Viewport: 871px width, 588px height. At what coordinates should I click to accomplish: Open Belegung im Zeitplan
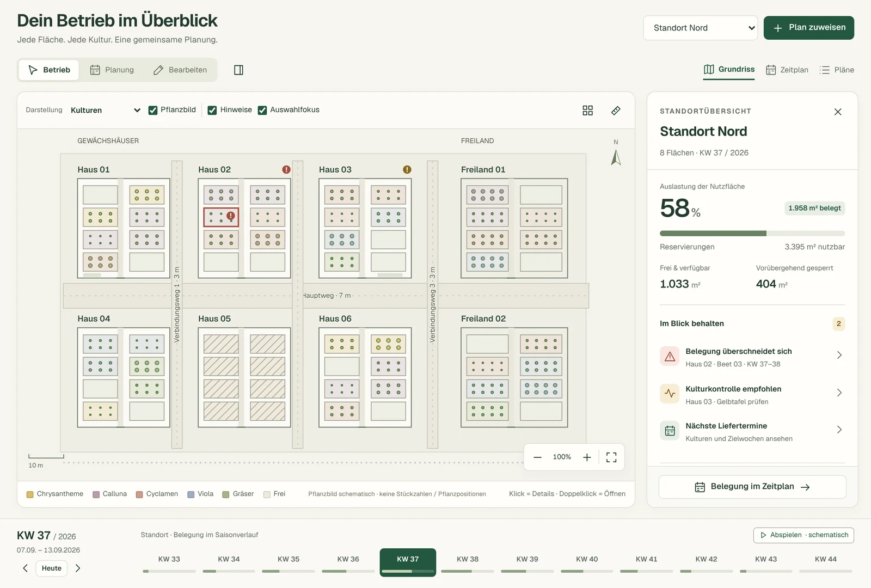[752, 487]
